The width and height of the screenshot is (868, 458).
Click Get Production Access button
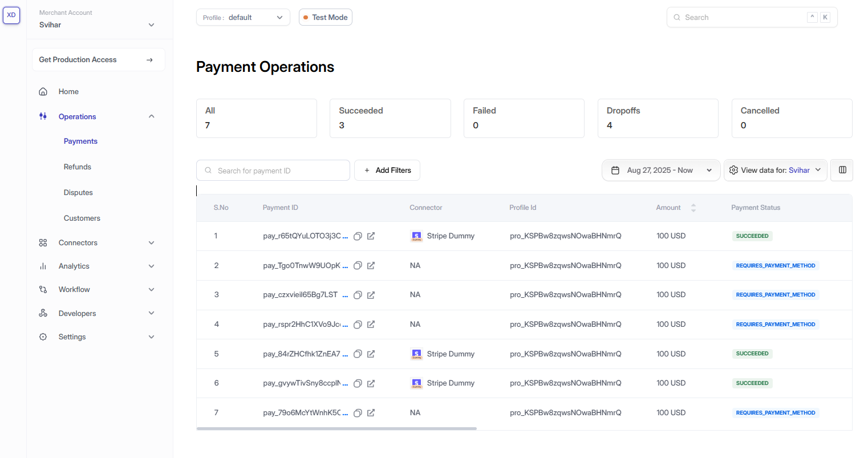(x=98, y=60)
